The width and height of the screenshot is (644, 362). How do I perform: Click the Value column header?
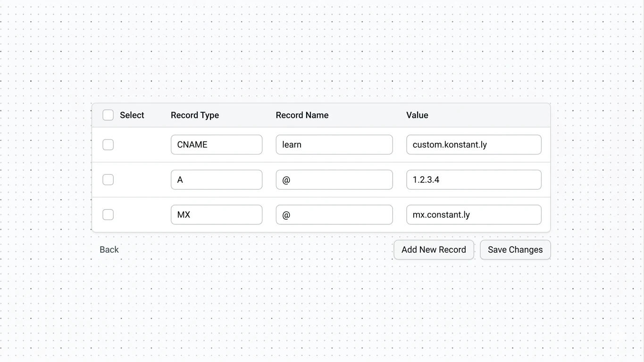417,115
